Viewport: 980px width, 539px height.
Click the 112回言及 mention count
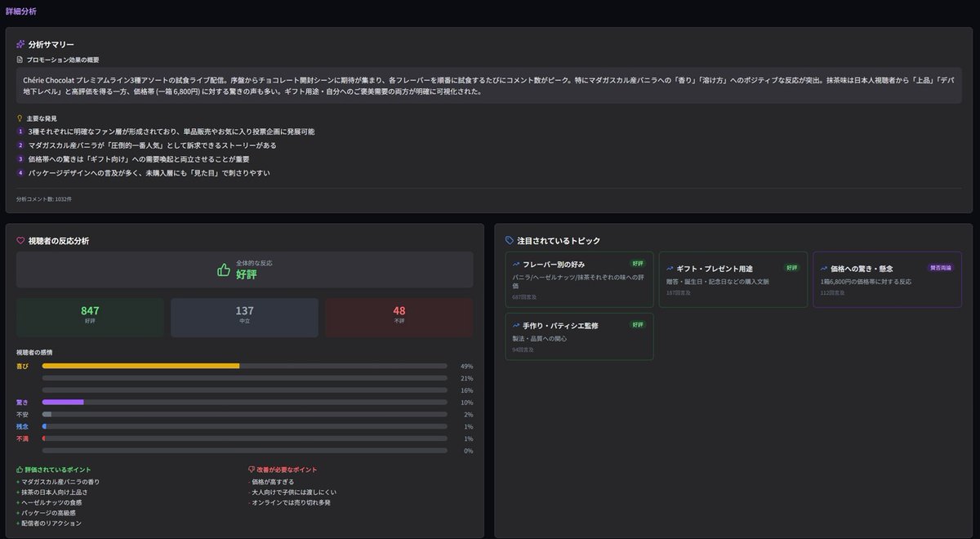831,292
